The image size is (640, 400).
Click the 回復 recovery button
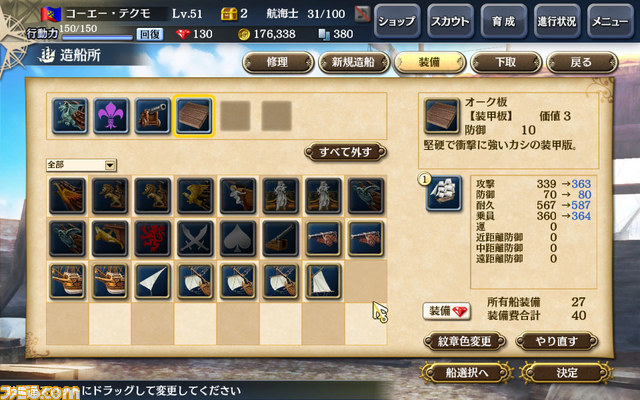[149, 34]
